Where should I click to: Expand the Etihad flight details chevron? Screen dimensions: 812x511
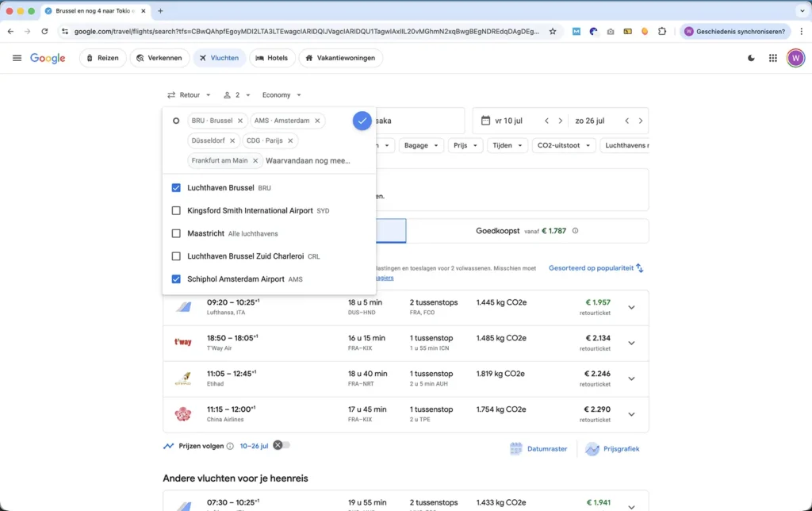[x=631, y=378]
